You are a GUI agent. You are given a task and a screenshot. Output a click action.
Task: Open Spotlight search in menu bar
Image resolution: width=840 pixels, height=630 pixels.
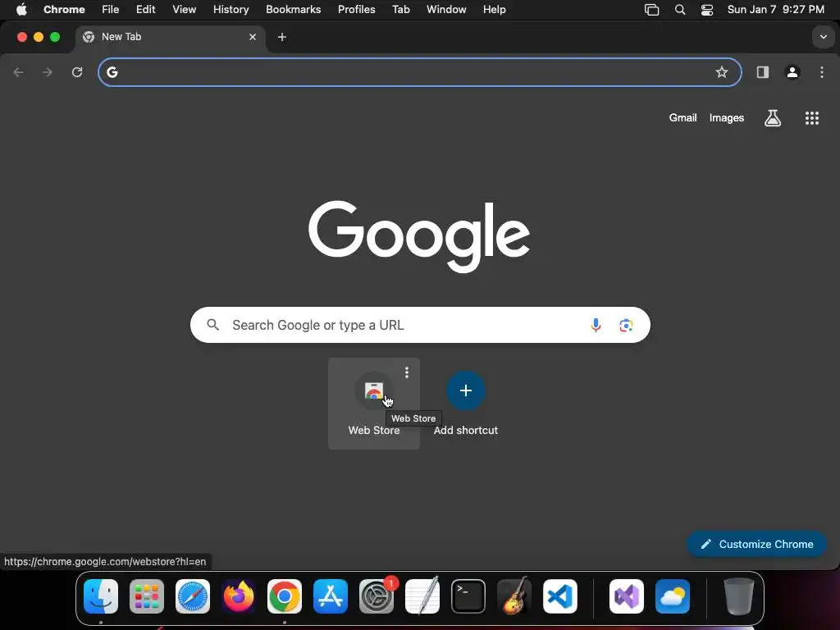pos(680,10)
